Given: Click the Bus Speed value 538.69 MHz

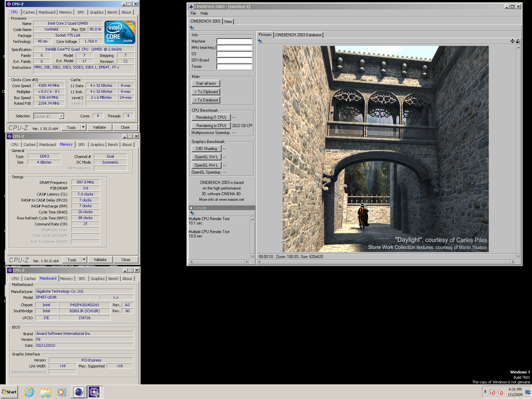Looking at the screenshot, I should pos(49,97).
